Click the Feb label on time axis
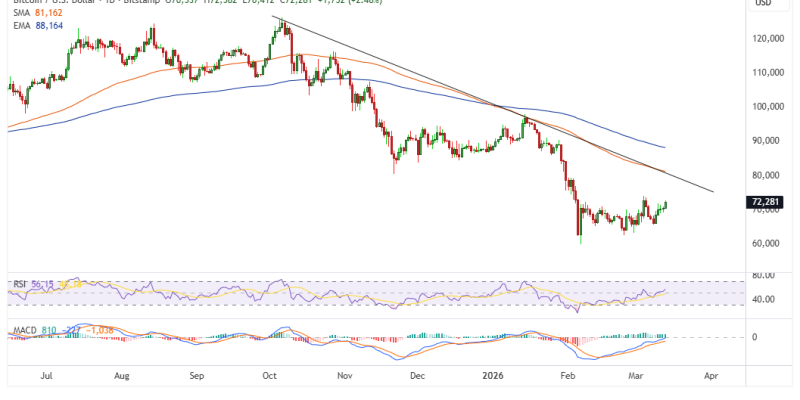The image size is (800, 400). tap(566, 377)
